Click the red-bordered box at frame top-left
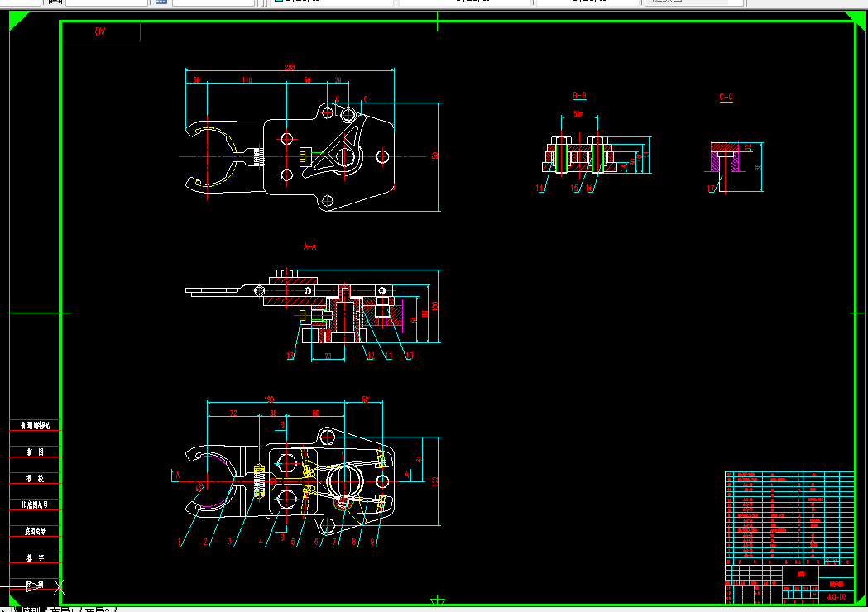The image size is (868, 612). [100, 31]
